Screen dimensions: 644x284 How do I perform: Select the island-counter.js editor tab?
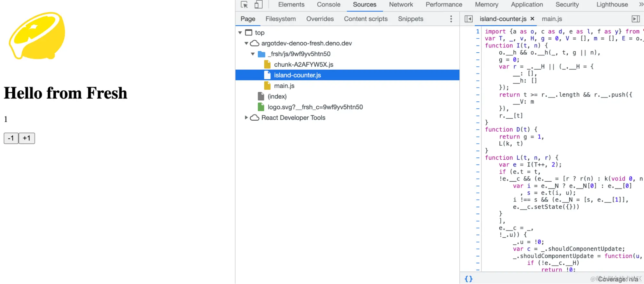point(503,19)
